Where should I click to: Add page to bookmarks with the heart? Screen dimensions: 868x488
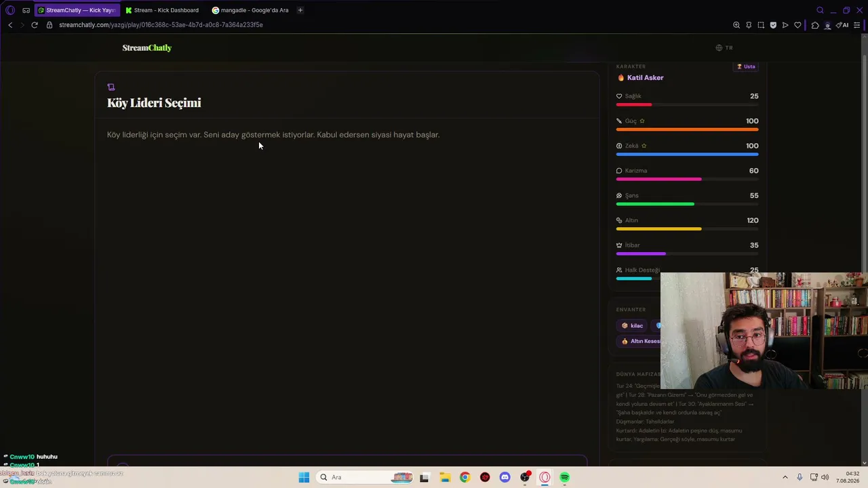coord(797,25)
